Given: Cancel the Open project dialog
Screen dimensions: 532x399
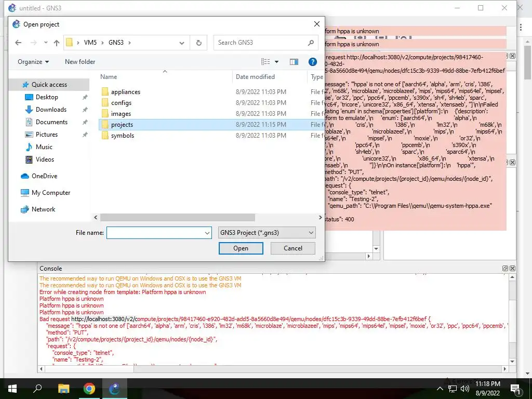Looking at the screenshot, I should tap(293, 248).
